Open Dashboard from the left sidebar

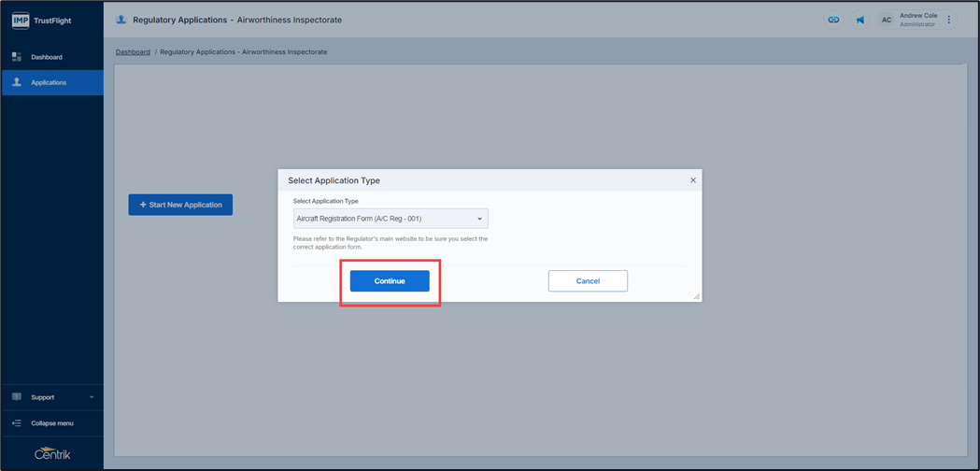(x=46, y=57)
